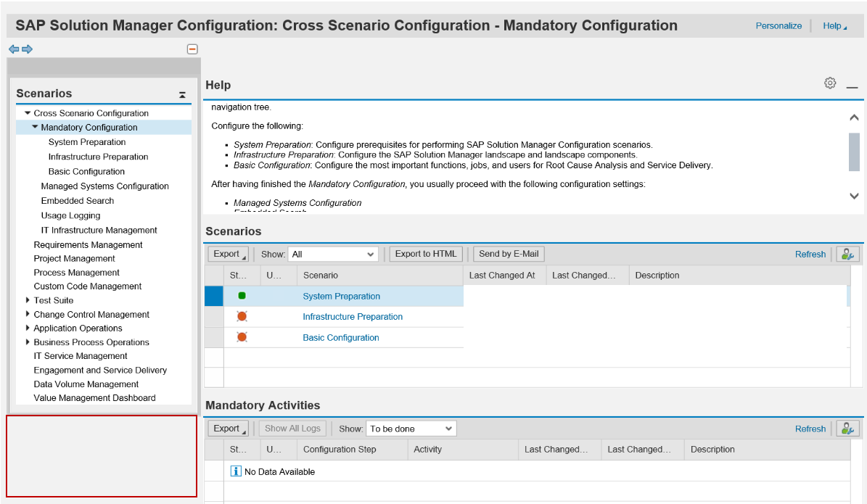
Task: Click the Activity column header
Action: pyautogui.click(x=463, y=450)
